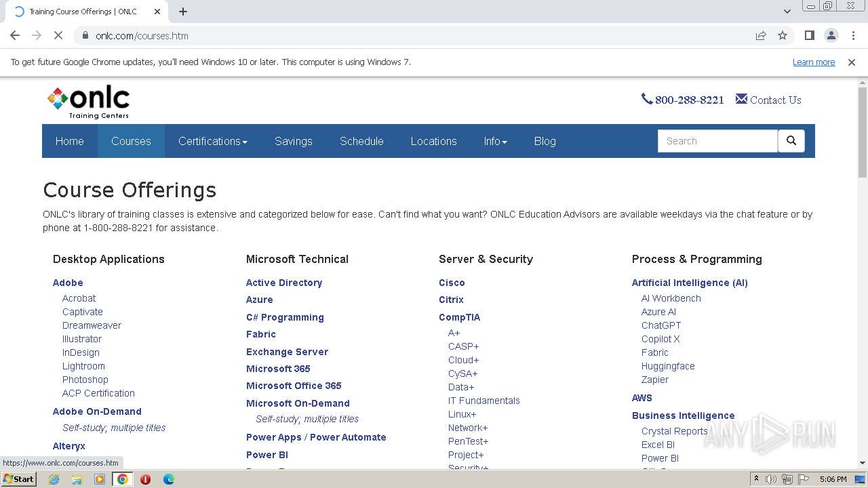The image size is (868, 488).
Task: Open the Chrome three-dot menu
Action: click(852, 35)
